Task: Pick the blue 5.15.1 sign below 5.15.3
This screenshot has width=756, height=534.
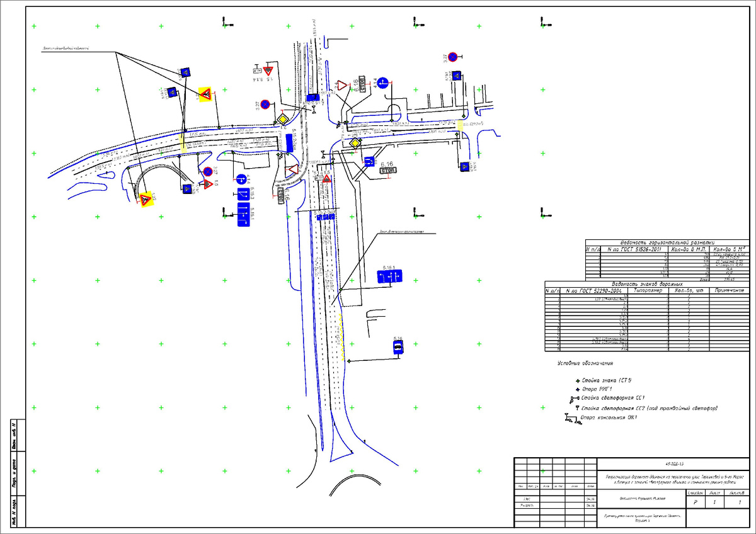Action: [243, 215]
